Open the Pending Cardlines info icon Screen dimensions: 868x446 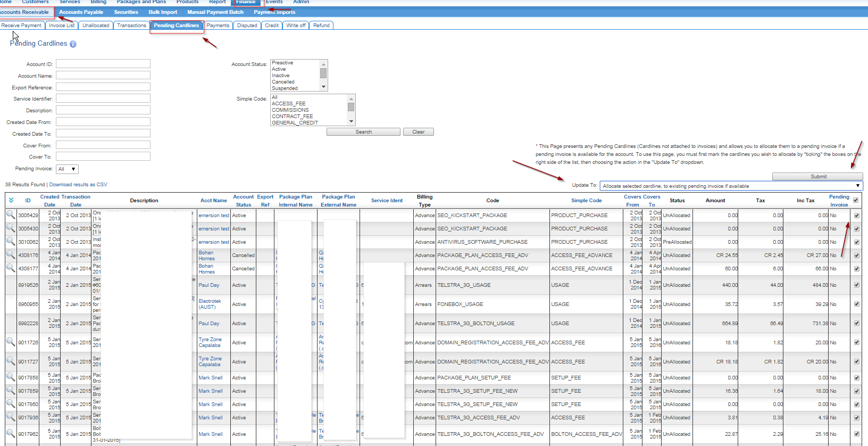tap(73, 44)
